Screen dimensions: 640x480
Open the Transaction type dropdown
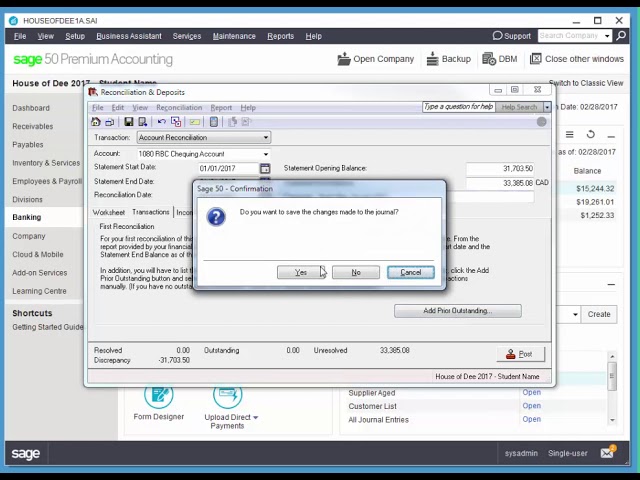266,138
